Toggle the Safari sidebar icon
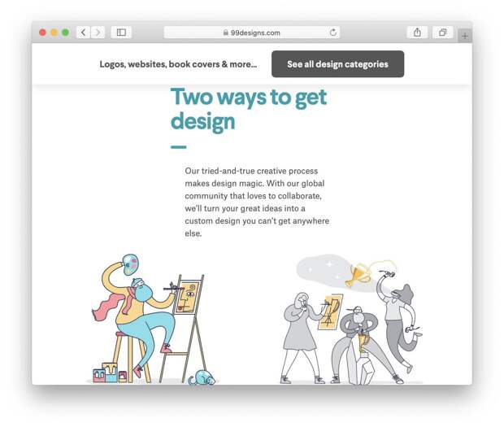 point(121,33)
